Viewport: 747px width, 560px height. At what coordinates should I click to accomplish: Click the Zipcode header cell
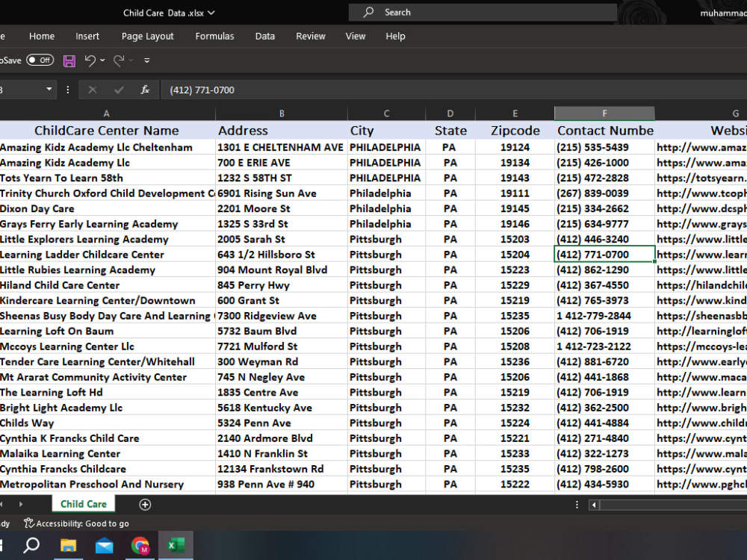(x=515, y=131)
